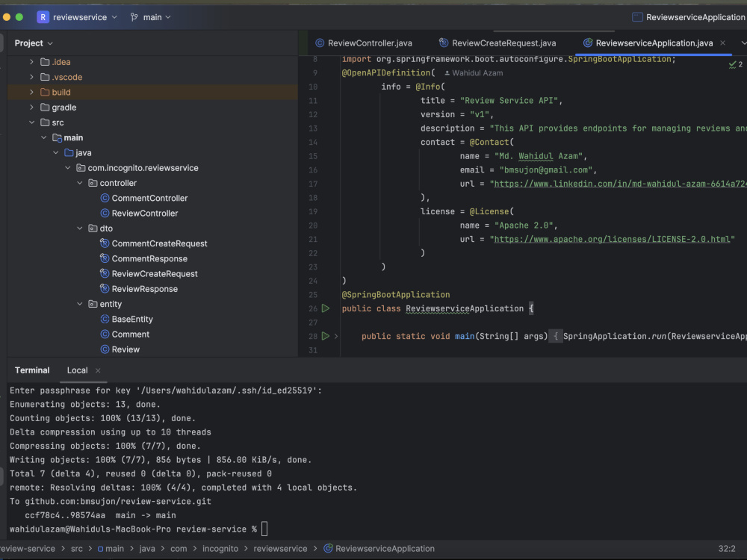
Task: Click the "bmsujon@gmail.com" string in code
Action: pyautogui.click(x=545, y=170)
